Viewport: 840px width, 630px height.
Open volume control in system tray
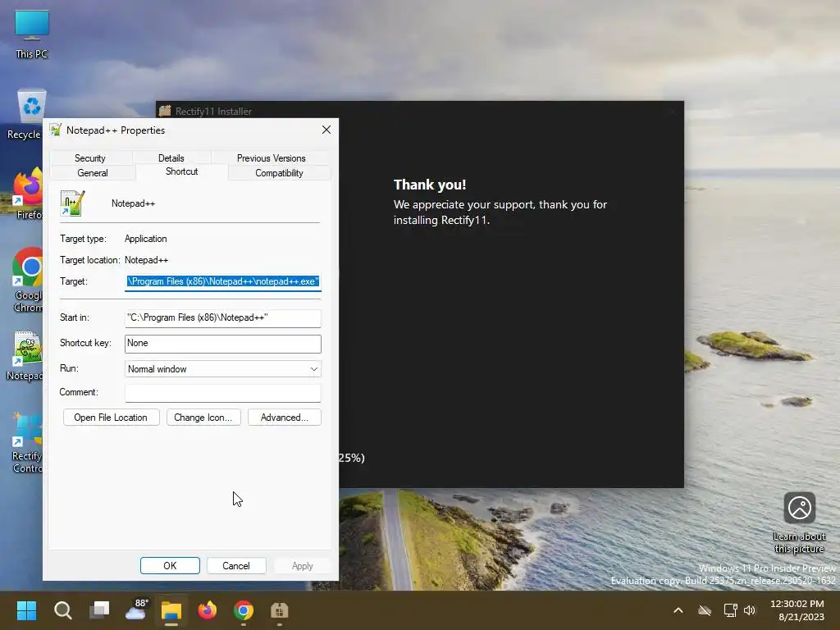pyautogui.click(x=750, y=610)
